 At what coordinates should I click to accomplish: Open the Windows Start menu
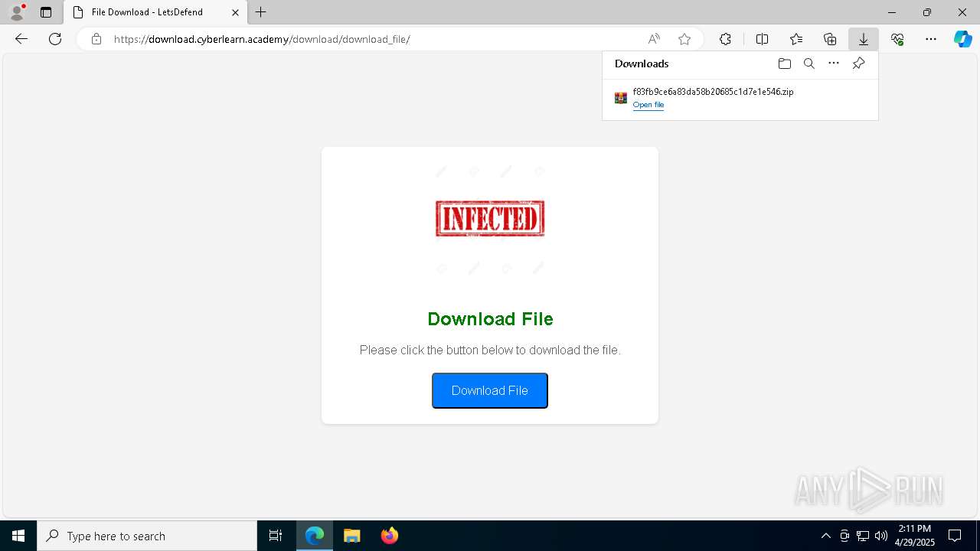coord(18,536)
